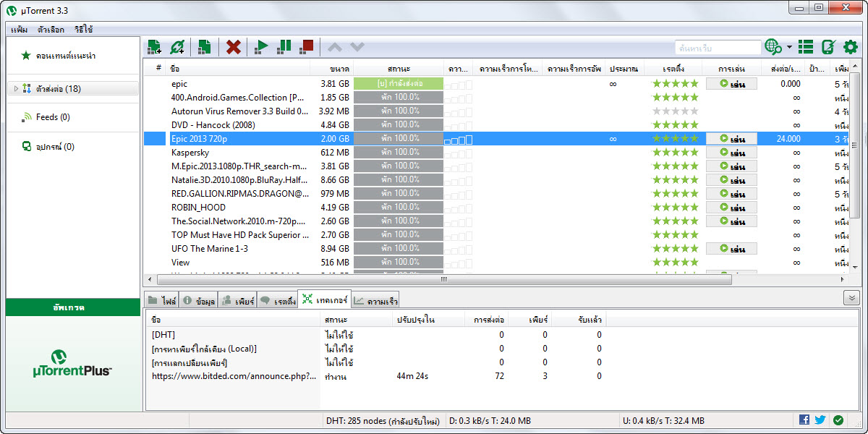The height and width of the screenshot is (434, 868).
Task: Click progress bar of 'DVD - Hancock (2008)'
Action: [398, 125]
